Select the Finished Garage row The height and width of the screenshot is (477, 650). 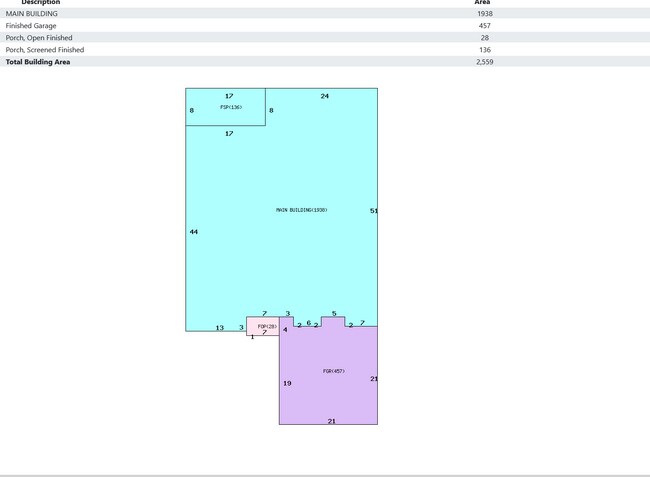click(325, 25)
